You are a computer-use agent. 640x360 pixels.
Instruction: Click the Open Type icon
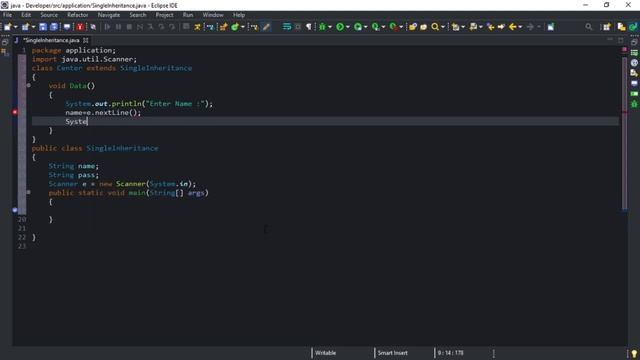413,27
